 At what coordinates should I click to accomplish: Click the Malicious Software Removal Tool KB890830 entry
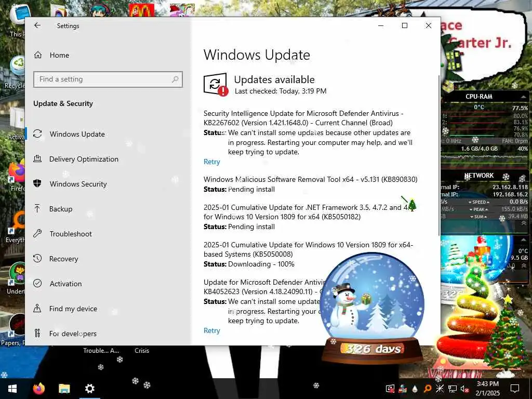pyautogui.click(x=311, y=179)
